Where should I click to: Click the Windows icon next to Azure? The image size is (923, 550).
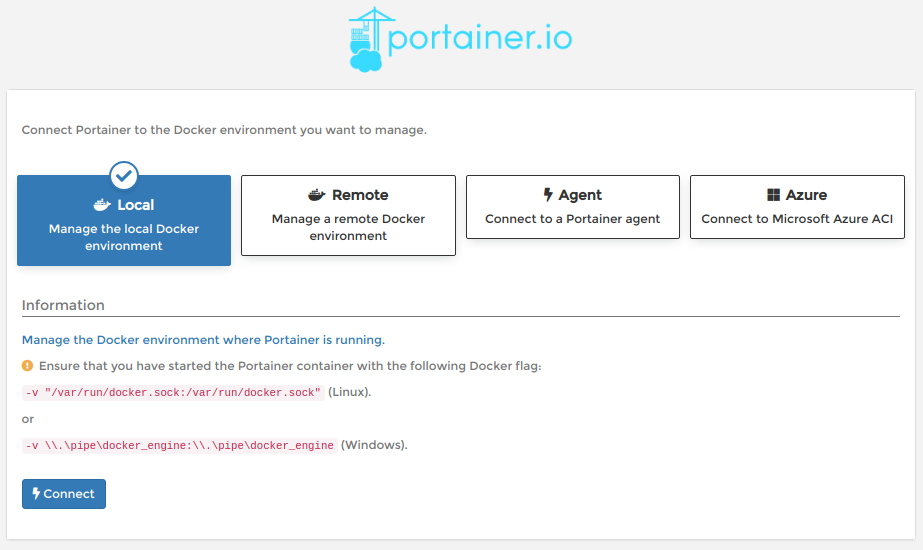773,195
